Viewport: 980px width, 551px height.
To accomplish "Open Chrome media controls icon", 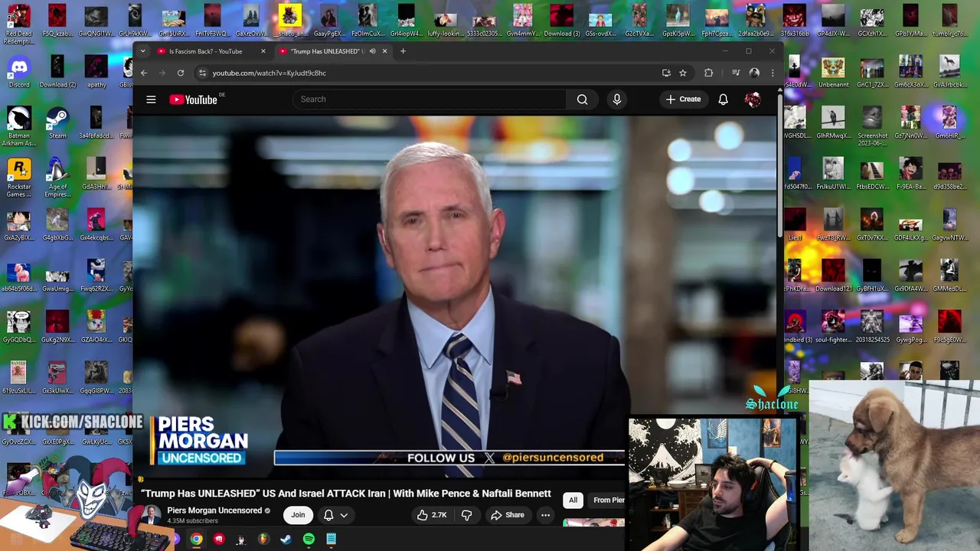I will tap(736, 73).
